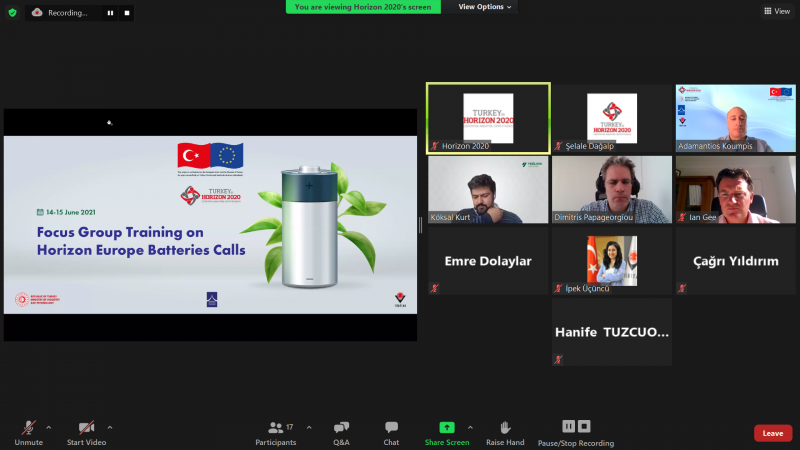
Task: Expand video settings arrow next to Start Video
Action: pyautogui.click(x=110, y=428)
